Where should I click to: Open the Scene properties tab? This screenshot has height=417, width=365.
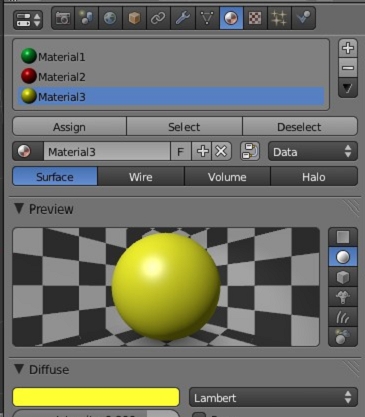[86, 18]
